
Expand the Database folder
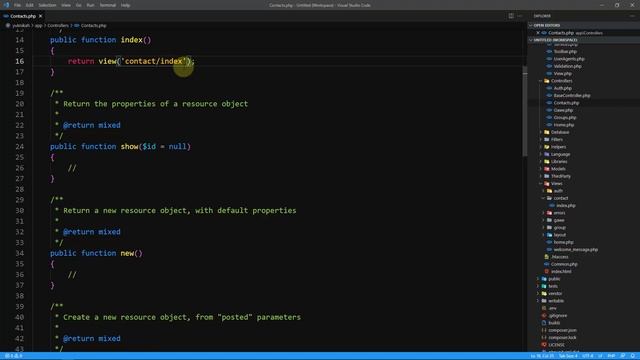[560, 132]
